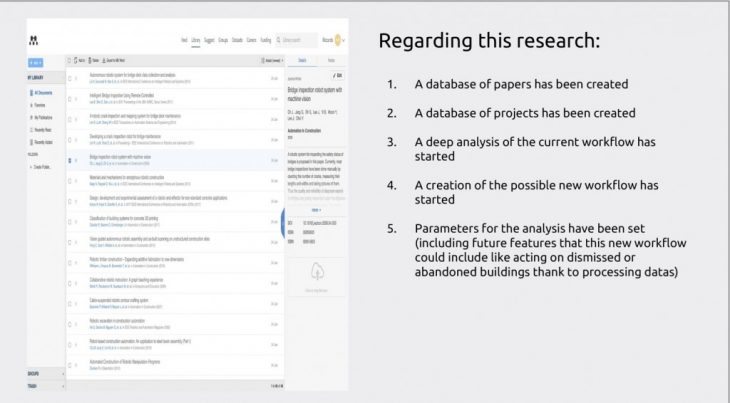Click the Recently Read sidebar icon

[x=32, y=129]
